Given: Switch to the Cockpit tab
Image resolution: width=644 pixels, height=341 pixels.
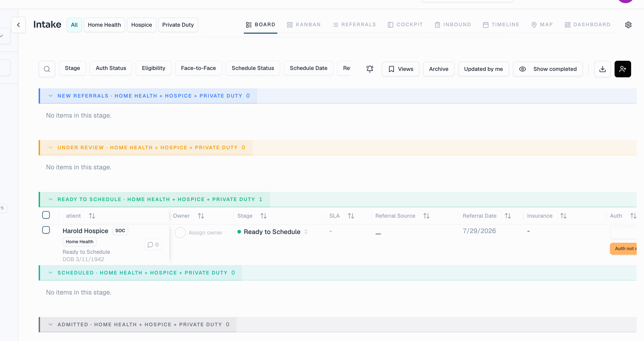Looking at the screenshot, I should [x=405, y=25].
